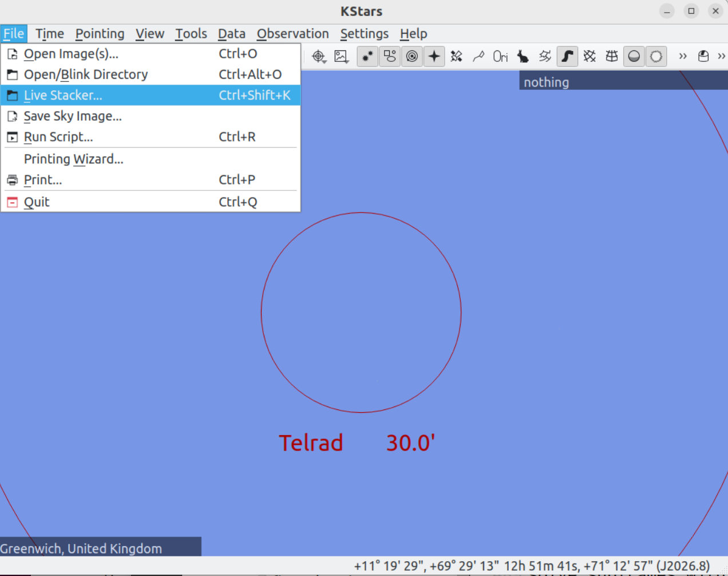The image size is (728, 576).
Task: Toggle constellation names 'Ori' icon
Action: (501, 56)
